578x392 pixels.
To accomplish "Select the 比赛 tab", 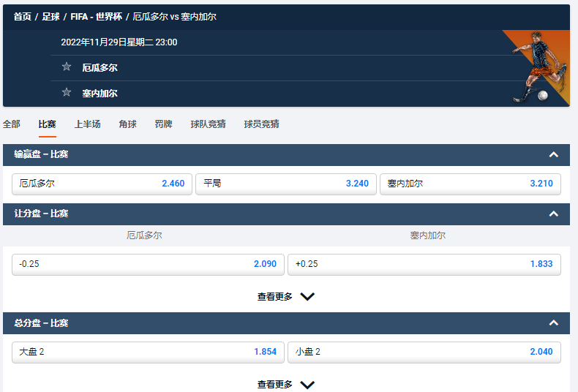I will [47, 124].
